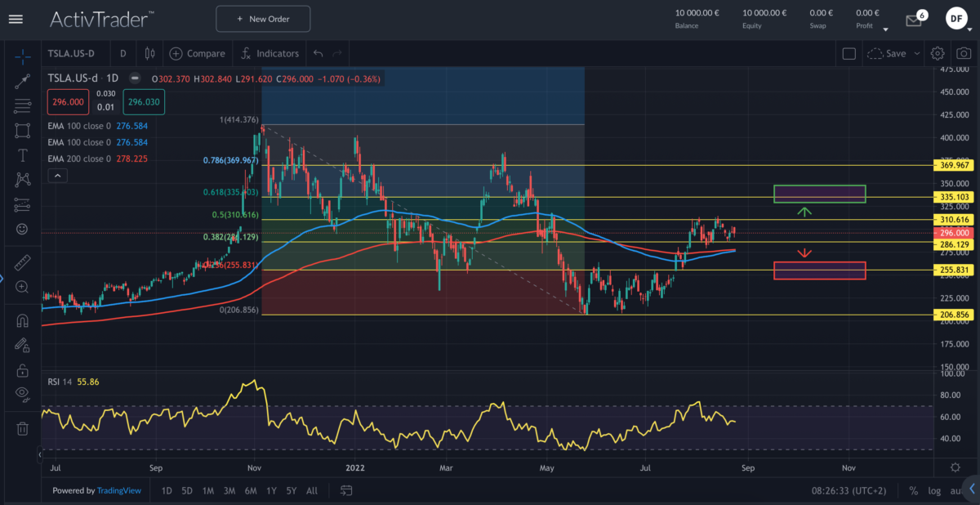
Task: Open the patterns drawing tool
Action: (23, 179)
